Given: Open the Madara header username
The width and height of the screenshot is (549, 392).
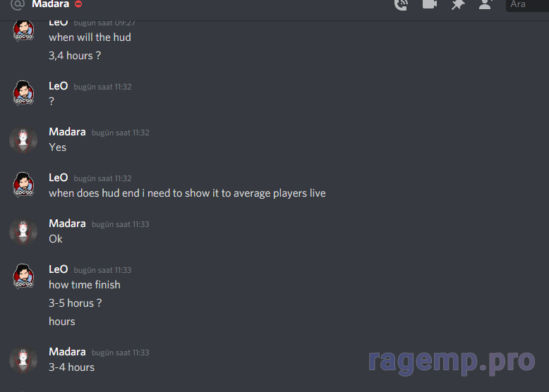Looking at the screenshot, I should click(50, 4).
